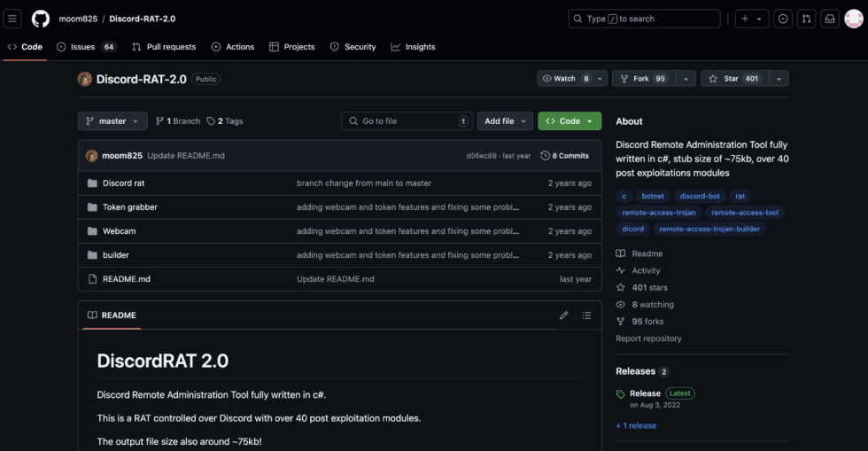Edit README with the pencil icon
Viewport: 868px width, 451px height.
[x=563, y=315]
